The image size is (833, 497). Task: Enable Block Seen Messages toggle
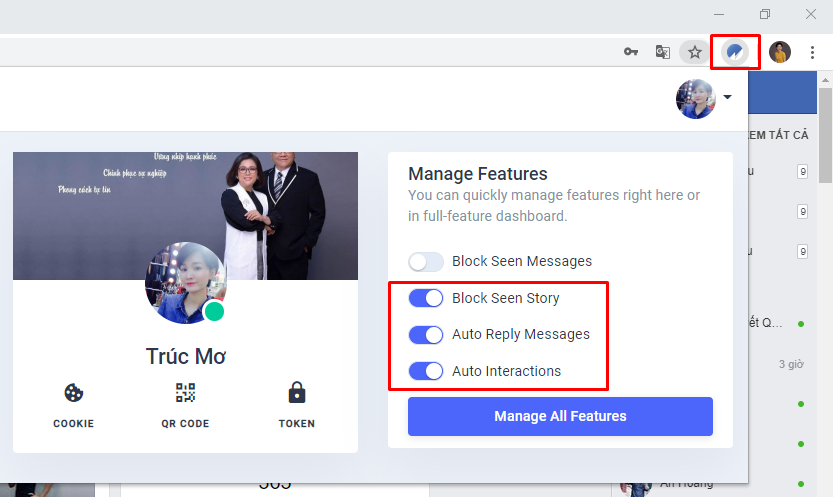coord(426,262)
